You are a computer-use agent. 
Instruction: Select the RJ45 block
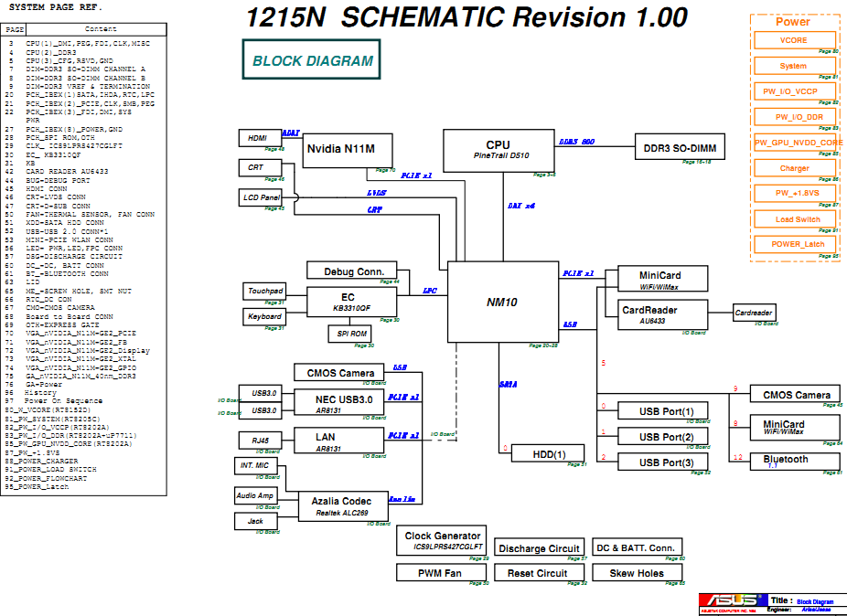pos(261,441)
